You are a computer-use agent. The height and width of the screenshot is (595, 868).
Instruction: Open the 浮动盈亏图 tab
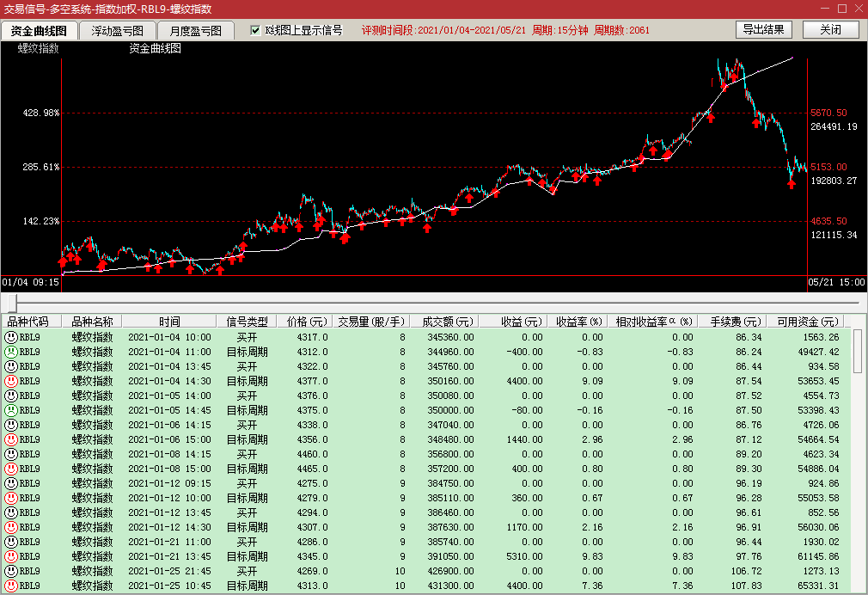[x=118, y=30]
